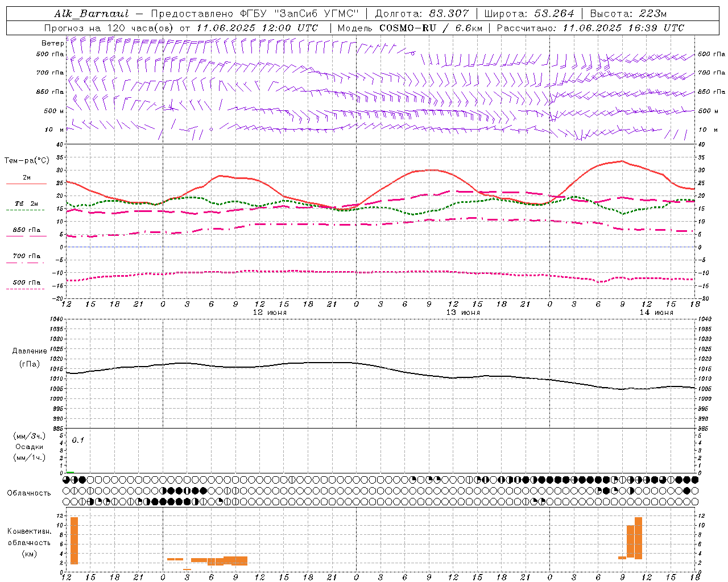This screenshot has height=582, width=728.
Task: Click the Alk_Barnaul station title
Action: click(x=92, y=14)
